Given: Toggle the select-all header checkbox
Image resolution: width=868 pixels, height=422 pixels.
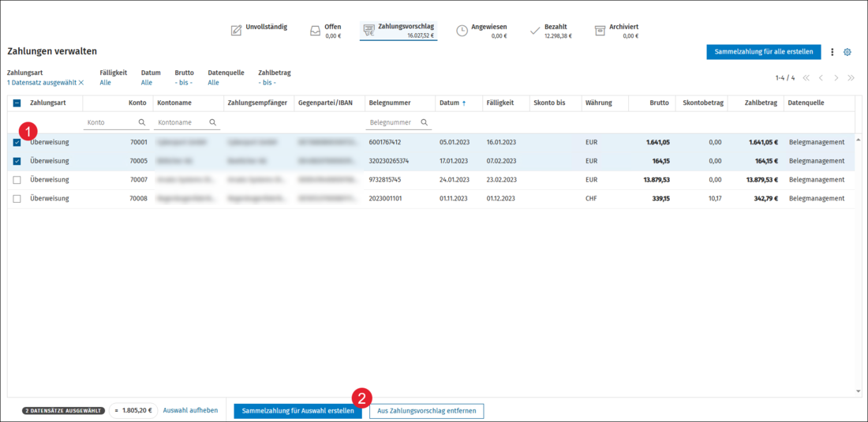Looking at the screenshot, I should coord(17,103).
